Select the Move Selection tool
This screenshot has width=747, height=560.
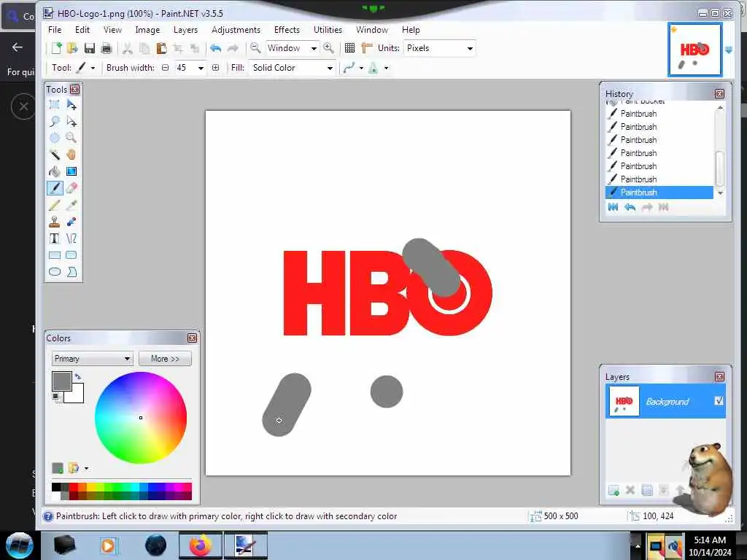pos(71,121)
